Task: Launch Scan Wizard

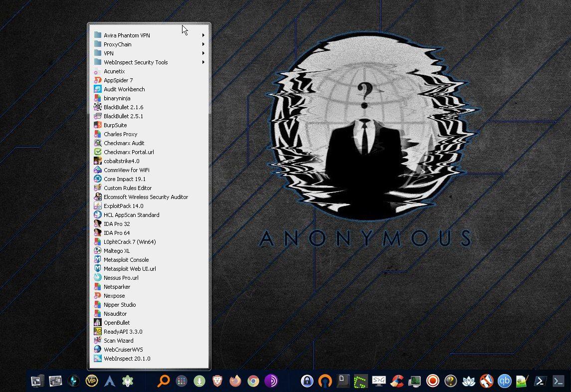Action: 149,341
